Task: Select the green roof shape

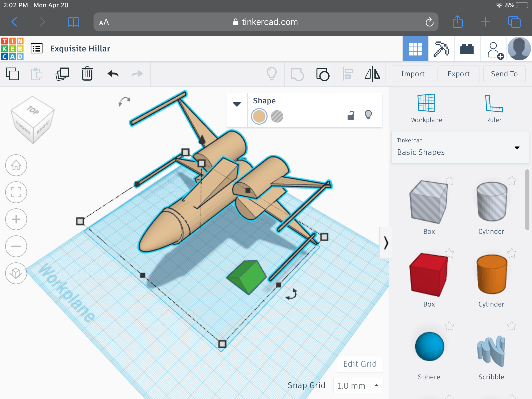Action: [x=247, y=277]
